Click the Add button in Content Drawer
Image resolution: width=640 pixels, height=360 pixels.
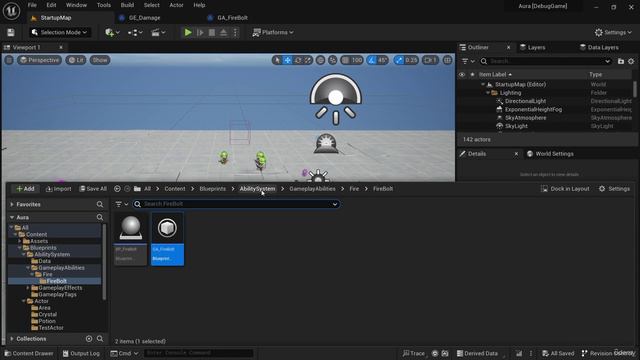coord(25,189)
